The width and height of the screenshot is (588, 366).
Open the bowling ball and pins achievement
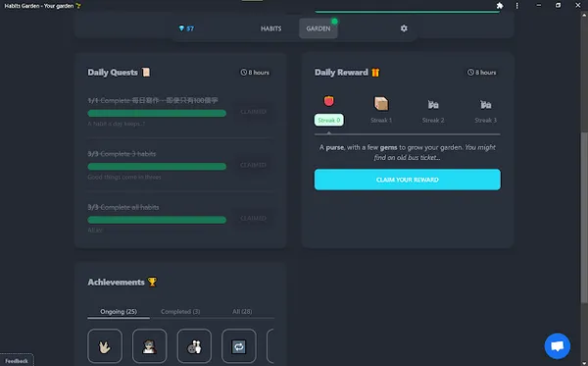click(x=194, y=346)
